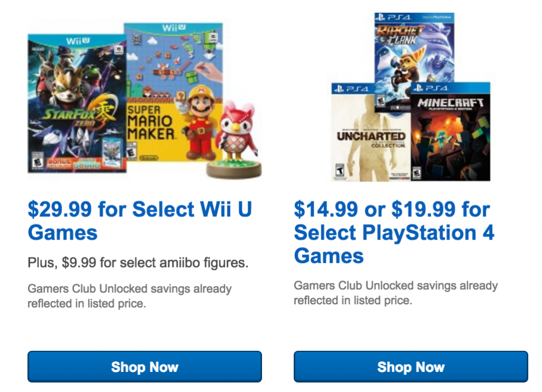Image resolution: width=542 pixels, height=392 pixels.
Task: Click the ESRB T rating on Uncharted
Action: tap(337, 173)
